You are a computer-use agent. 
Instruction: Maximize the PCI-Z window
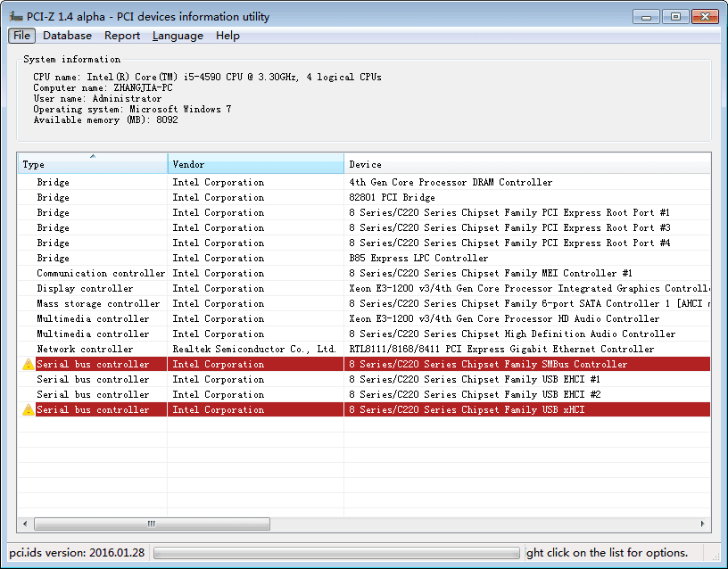click(675, 17)
